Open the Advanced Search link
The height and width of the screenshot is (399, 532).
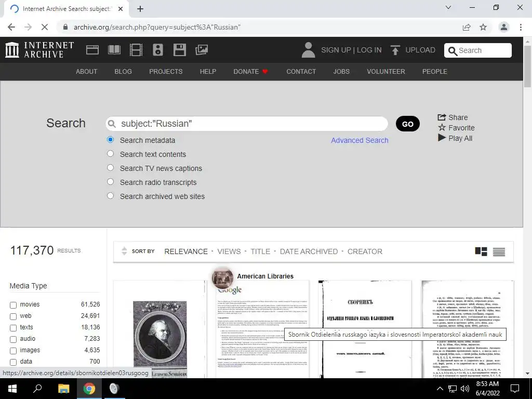(x=360, y=140)
